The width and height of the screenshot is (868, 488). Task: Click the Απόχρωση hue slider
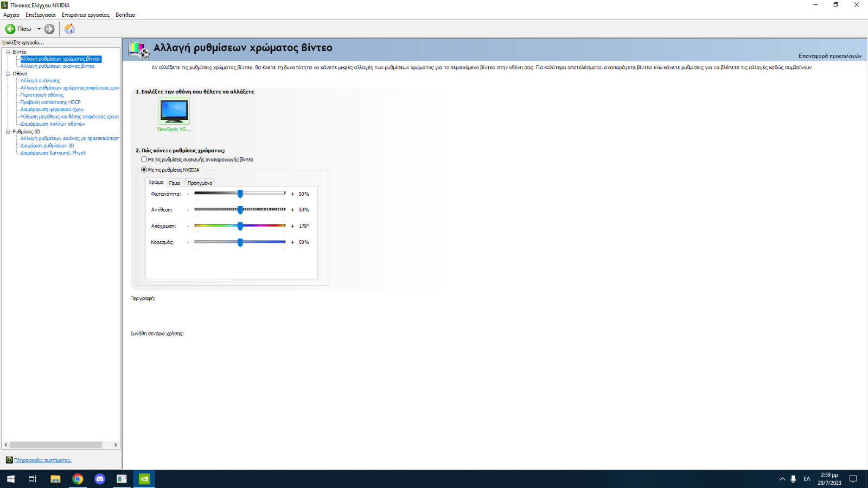[240, 226]
